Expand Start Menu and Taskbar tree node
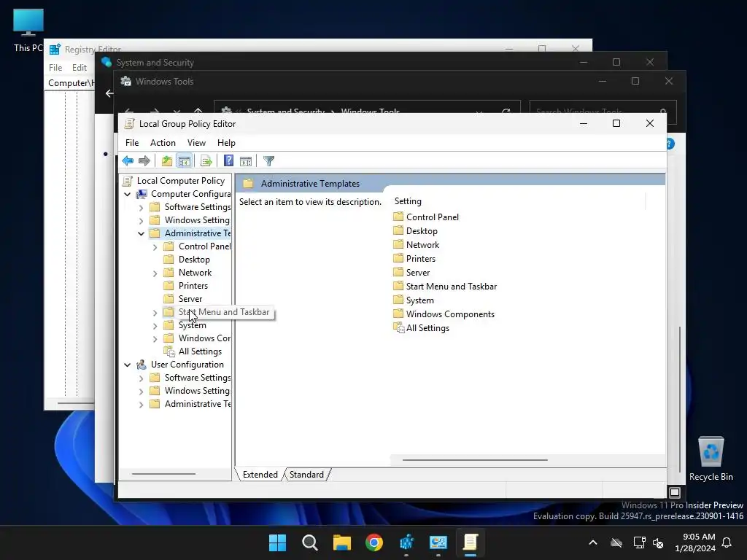747x560 pixels. tap(155, 313)
